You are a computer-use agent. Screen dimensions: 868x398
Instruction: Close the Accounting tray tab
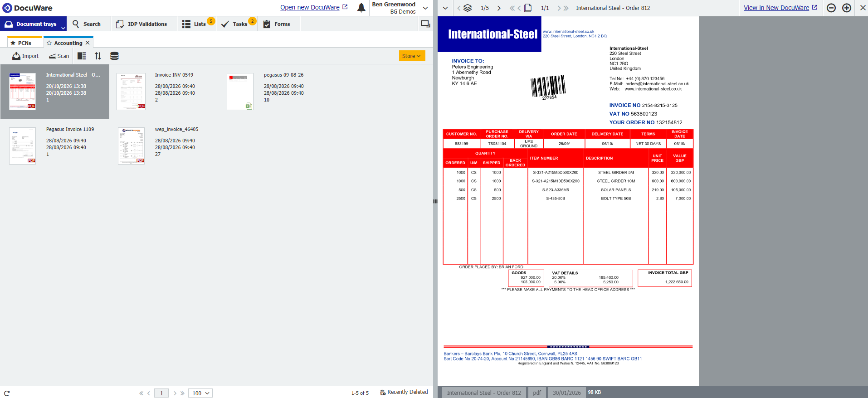88,43
